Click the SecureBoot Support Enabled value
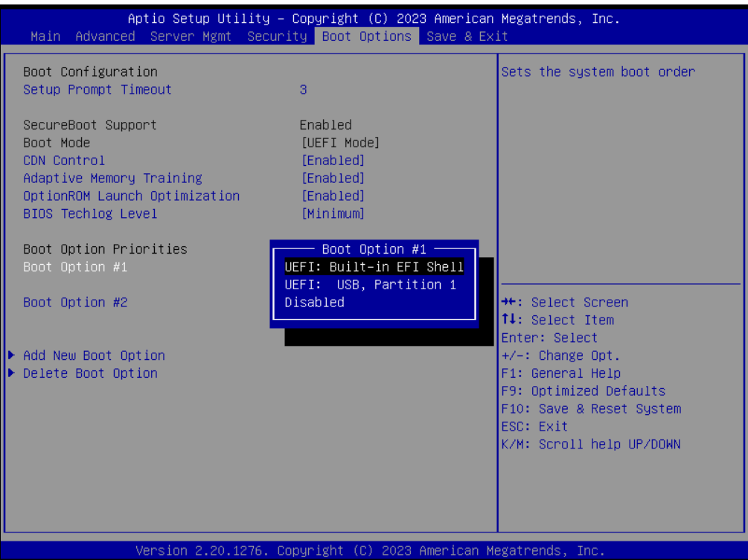Viewport: 748px width, 560px height. tap(326, 125)
